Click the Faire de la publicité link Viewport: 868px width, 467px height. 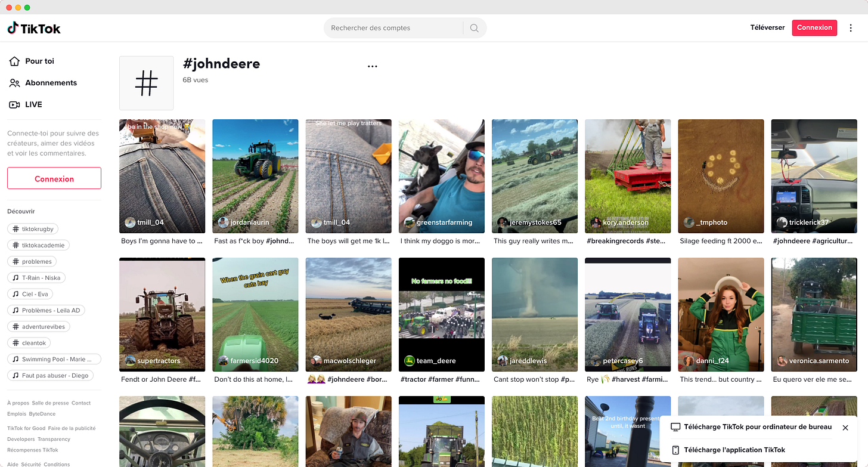click(72, 428)
